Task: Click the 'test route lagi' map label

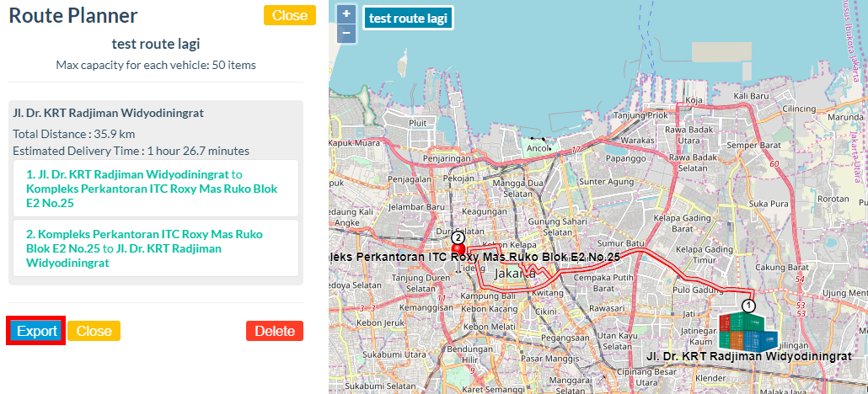Action: [x=408, y=18]
